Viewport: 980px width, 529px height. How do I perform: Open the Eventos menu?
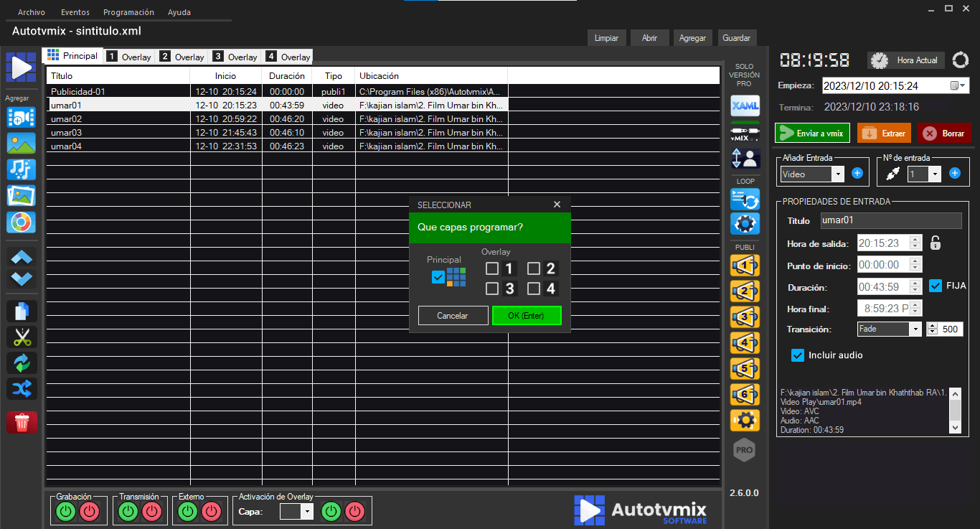click(x=75, y=12)
